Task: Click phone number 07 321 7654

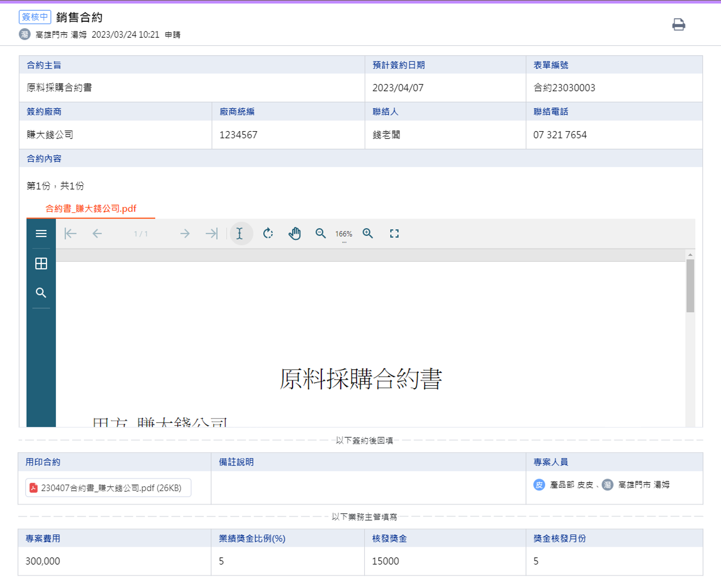Action: coord(560,135)
